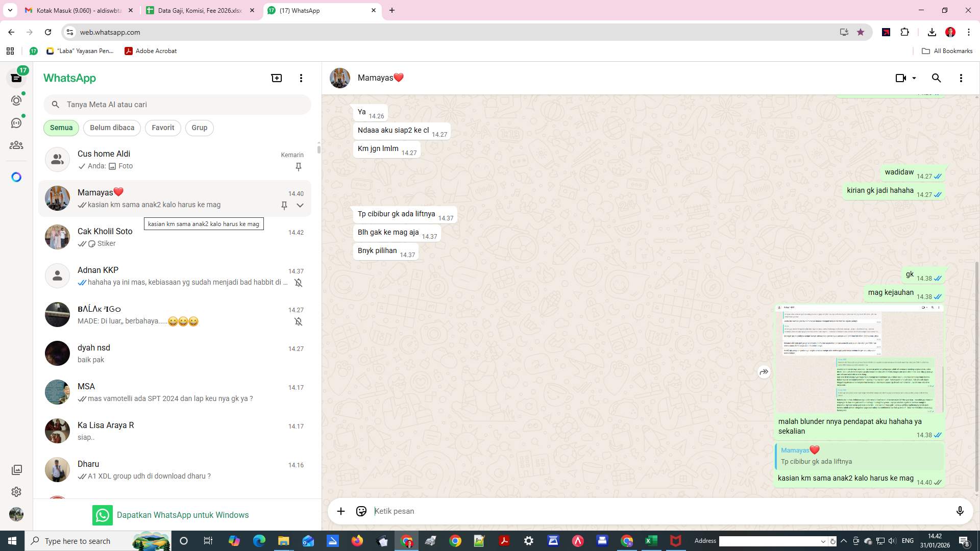Unmute the BΛĹΛκ ᴵGᴏ chat
Image resolution: width=980 pixels, height=551 pixels.
tap(299, 321)
